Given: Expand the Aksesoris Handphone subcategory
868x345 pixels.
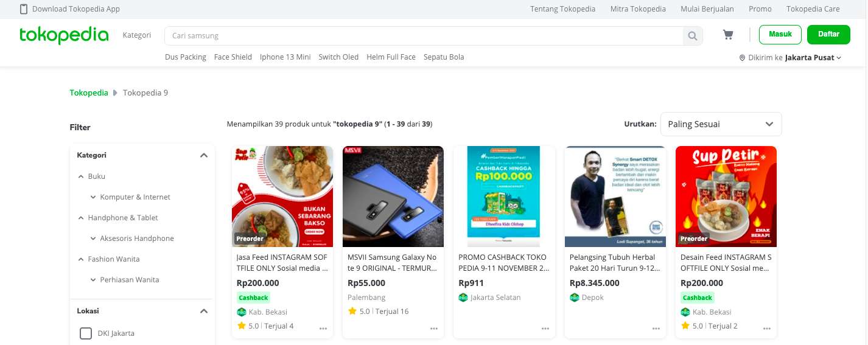Looking at the screenshot, I should [x=93, y=239].
